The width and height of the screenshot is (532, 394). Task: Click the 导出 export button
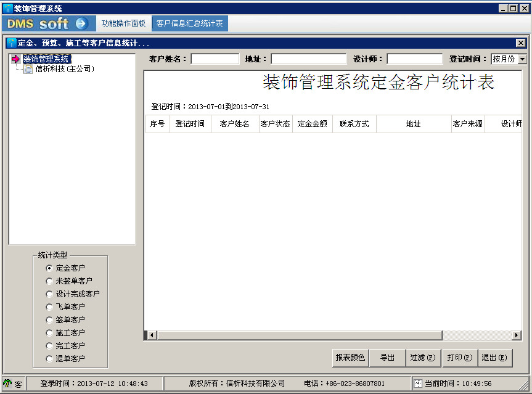[387, 358]
